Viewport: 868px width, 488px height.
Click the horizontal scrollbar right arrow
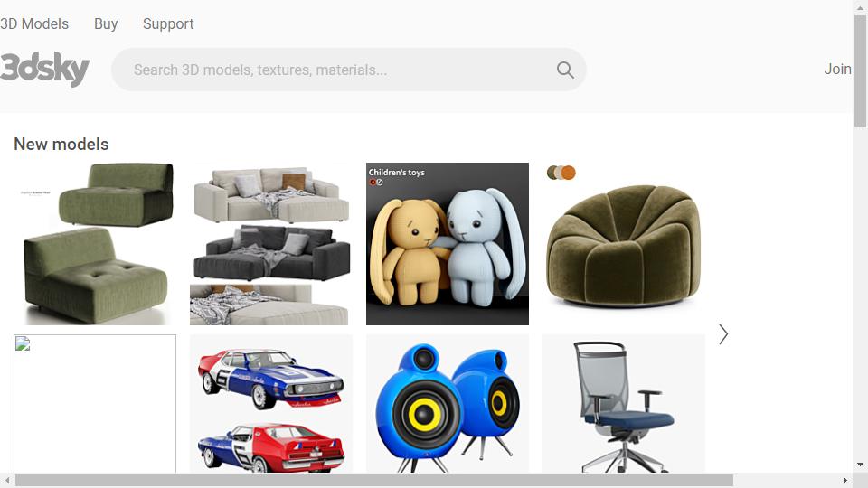click(845, 480)
